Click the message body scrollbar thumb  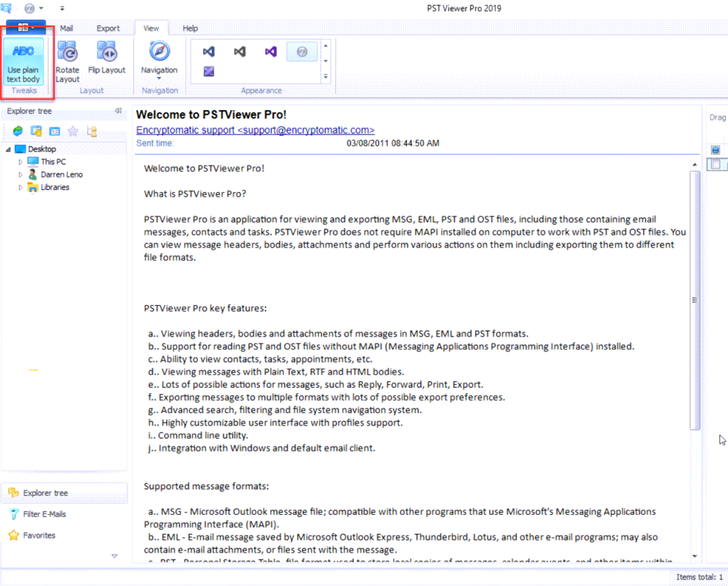(x=695, y=300)
